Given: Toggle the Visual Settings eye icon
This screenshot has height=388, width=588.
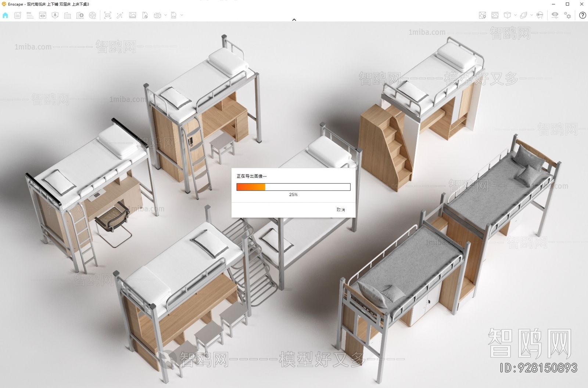Looking at the screenshot, I should (x=555, y=15).
